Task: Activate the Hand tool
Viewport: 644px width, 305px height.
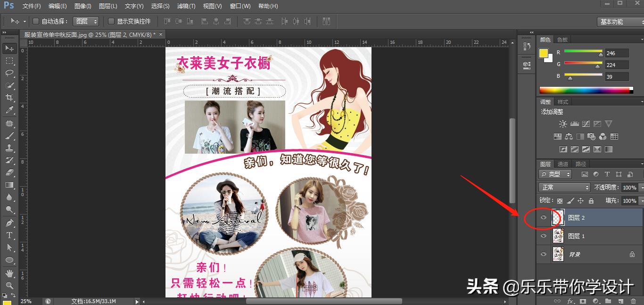Action: pyautogui.click(x=9, y=273)
